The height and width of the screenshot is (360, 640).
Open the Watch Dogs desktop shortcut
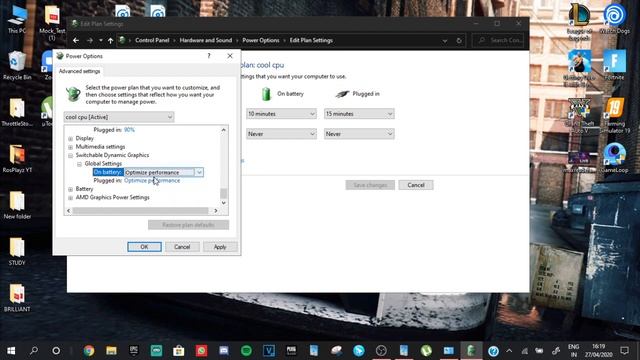[x=614, y=18]
